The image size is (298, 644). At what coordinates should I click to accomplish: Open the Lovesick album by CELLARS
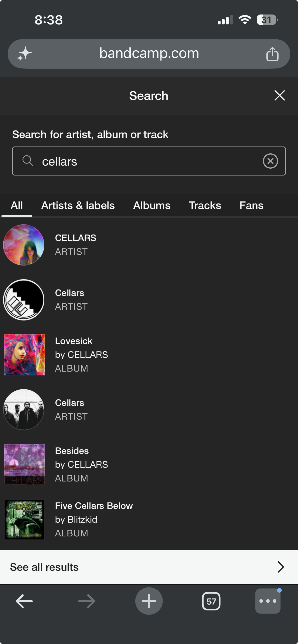[x=149, y=355]
